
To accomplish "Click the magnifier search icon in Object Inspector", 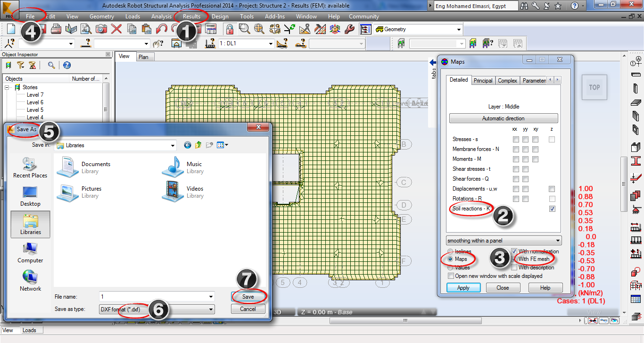I will click(51, 65).
